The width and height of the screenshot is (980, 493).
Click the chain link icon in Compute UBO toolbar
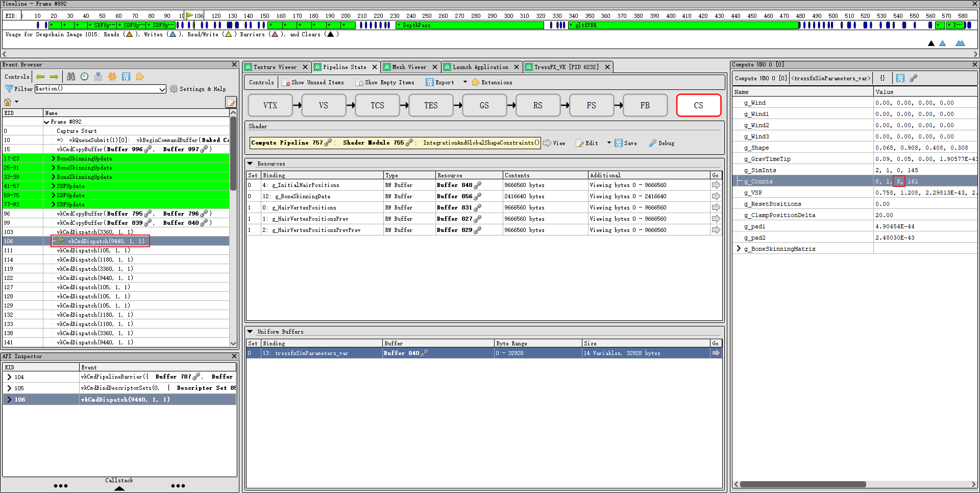tap(914, 78)
